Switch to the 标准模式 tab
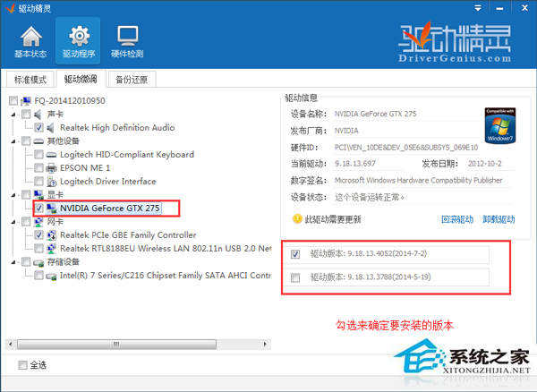The width and height of the screenshot is (537, 392). click(x=30, y=78)
